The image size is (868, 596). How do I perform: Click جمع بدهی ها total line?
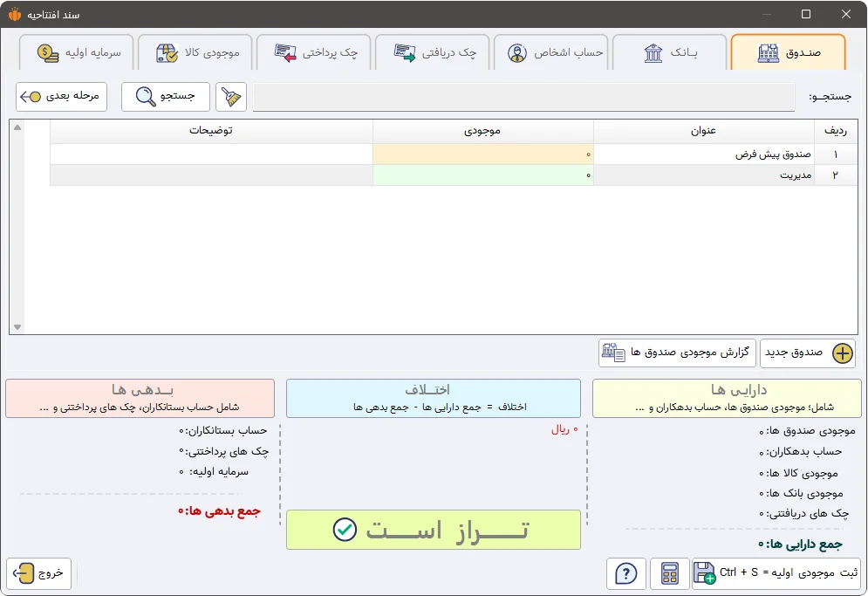(x=219, y=510)
